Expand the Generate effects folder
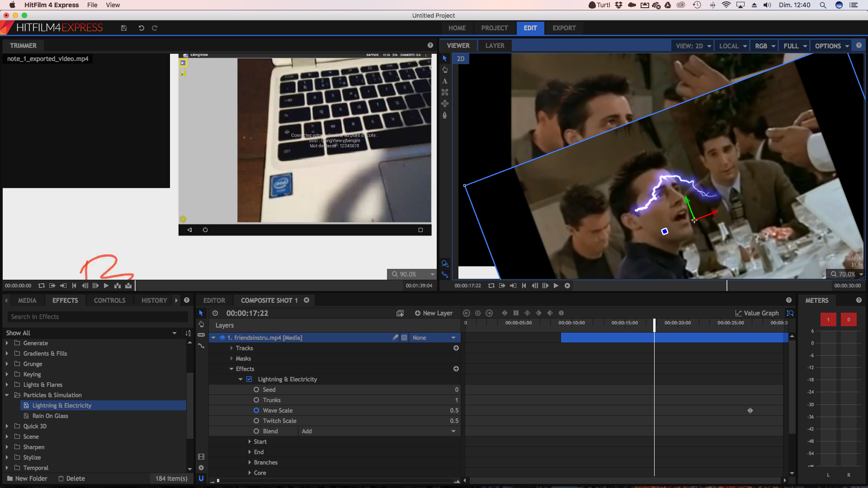Screen dimensions: 868x488 (x=7, y=343)
